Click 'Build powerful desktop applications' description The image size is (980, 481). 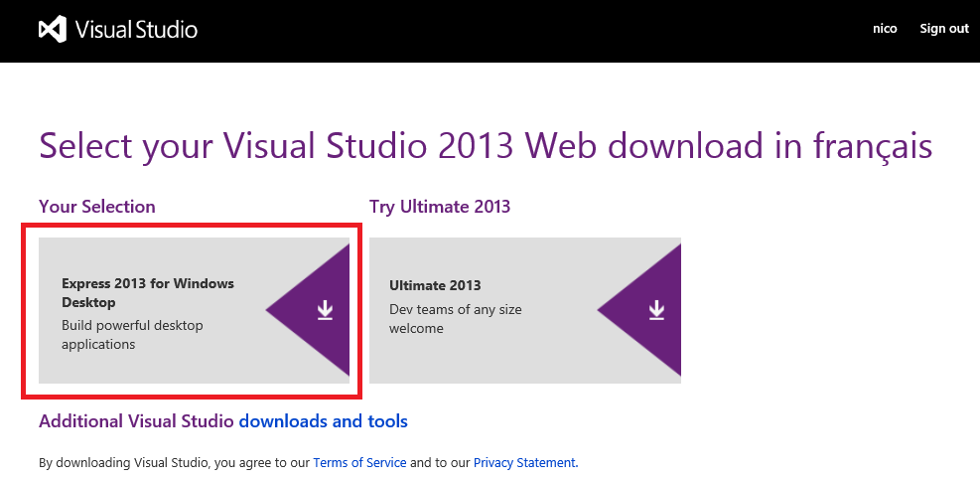[x=132, y=335]
